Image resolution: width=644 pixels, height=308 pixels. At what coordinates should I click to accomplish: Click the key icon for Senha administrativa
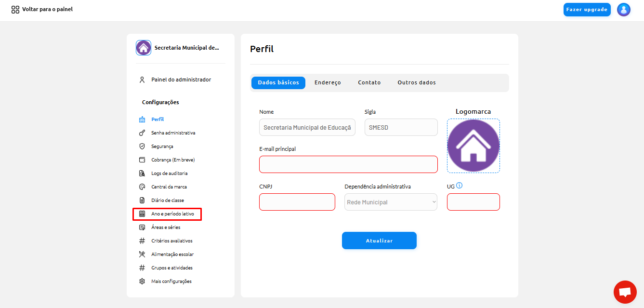point(142,133)
